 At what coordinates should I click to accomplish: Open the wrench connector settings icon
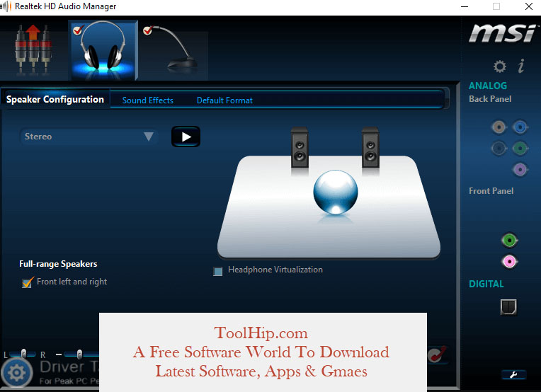click(513, 375)
